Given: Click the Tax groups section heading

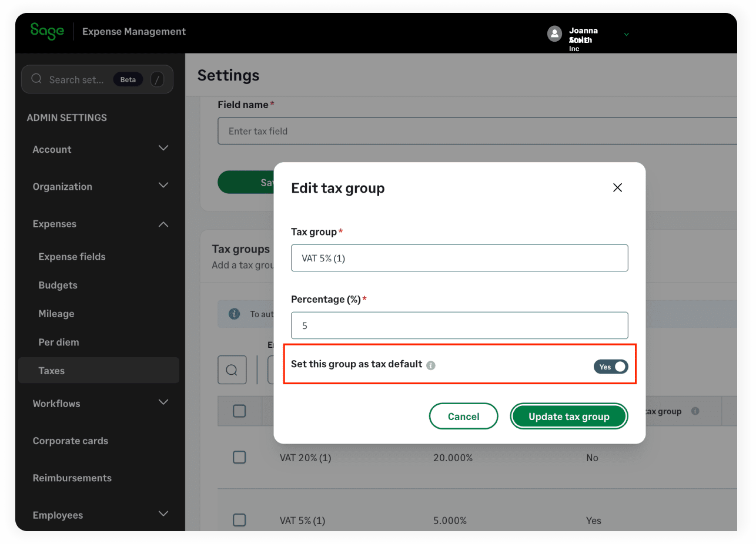Looking at the screenshot, I should coord(241,249).
